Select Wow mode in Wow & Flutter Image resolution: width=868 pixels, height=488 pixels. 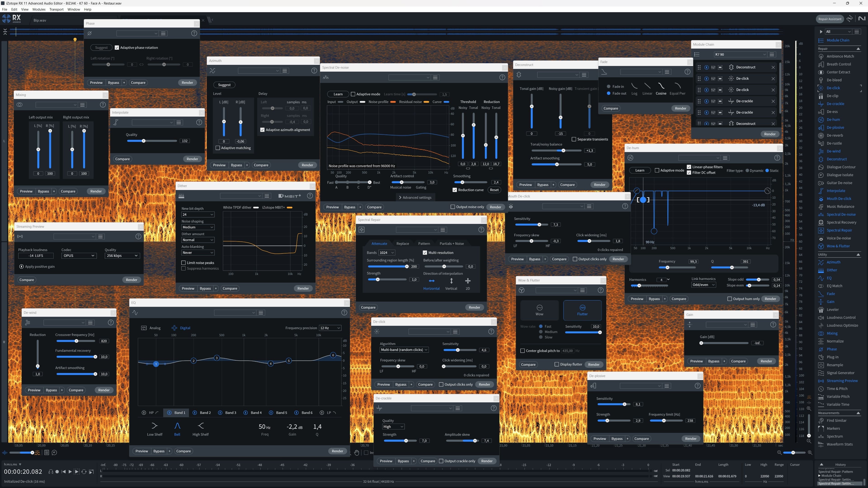(x=539, y=310)
